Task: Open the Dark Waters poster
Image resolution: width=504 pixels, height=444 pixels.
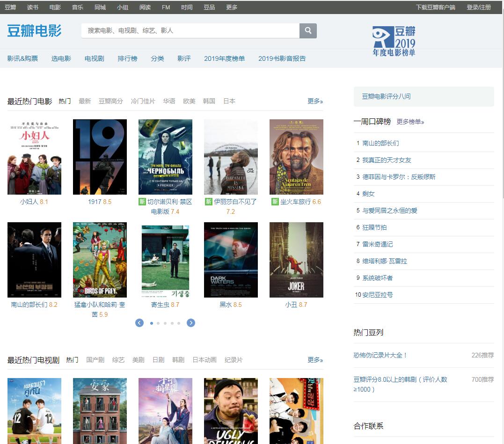Action: 231,260
